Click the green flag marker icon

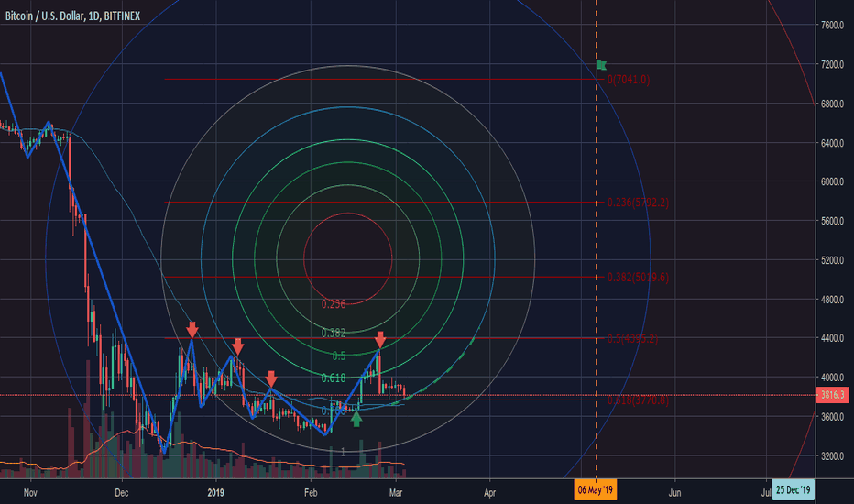pos(601,65)
